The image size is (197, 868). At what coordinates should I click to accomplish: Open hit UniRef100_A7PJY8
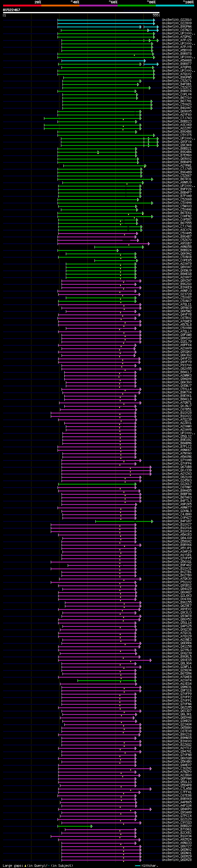pyautogui.click(x=177, y=47)
